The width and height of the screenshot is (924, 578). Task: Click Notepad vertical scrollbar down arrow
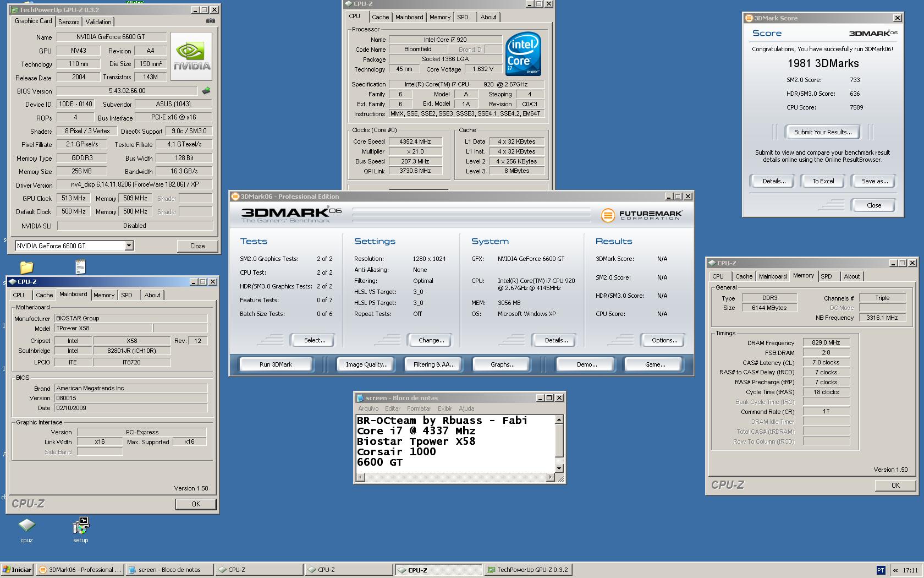(559, 468)
